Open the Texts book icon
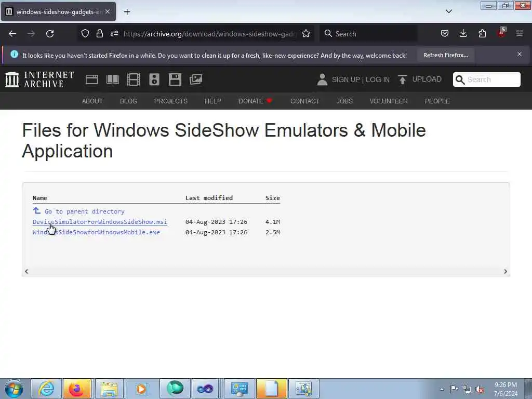The height and width of the screenshot is (399, 532). [113, 79]
